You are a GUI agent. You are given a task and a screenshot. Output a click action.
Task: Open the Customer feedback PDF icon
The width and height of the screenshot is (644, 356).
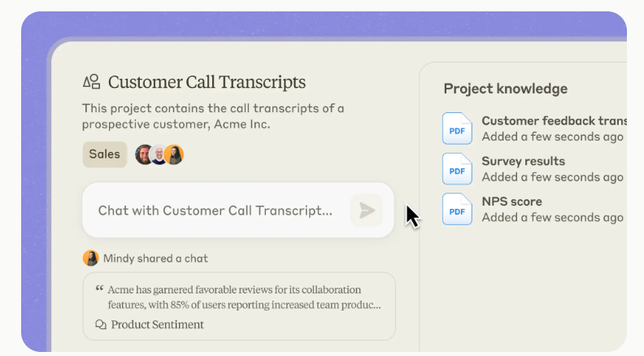456,128
